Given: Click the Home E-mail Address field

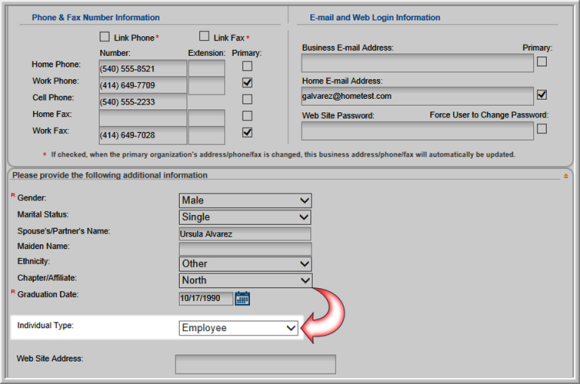Looking at the screenshot, I should tap(417, 96).
